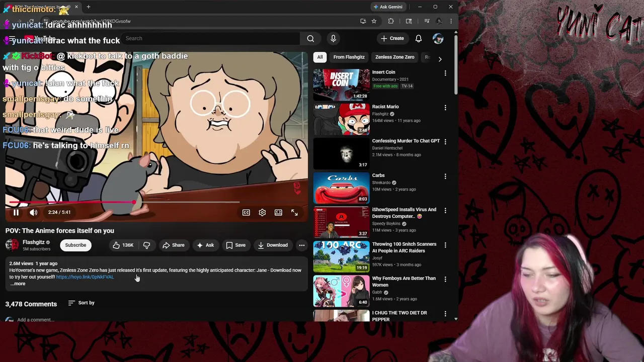Click the Ask button below the video

coord(205,245)
